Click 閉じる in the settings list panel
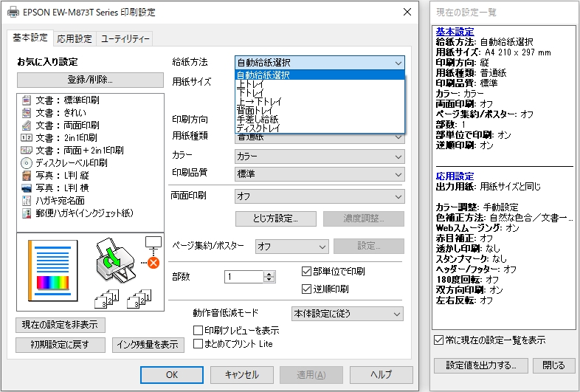This screenshot has width=580, height=392. point(553,365)
